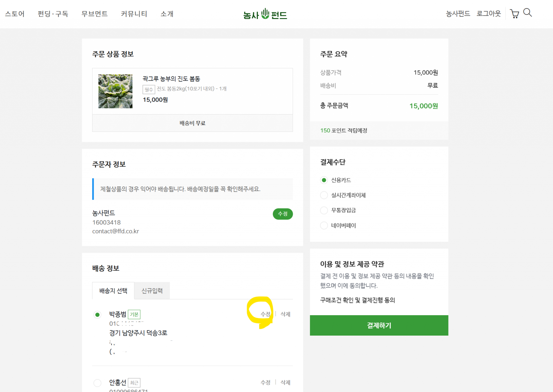
Task: Click 로그아웃 link in header
Action: [488, 14]
